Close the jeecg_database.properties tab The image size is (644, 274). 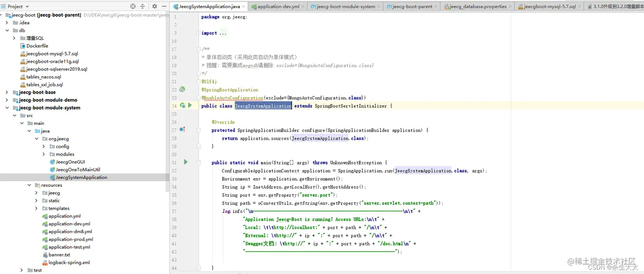pos(511,6)
